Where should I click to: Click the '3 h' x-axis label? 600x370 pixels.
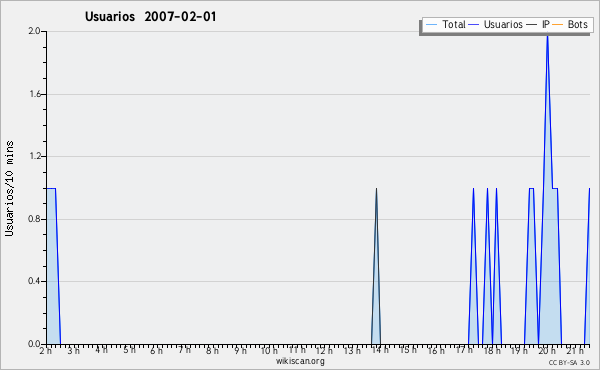[x=73, y=350]
